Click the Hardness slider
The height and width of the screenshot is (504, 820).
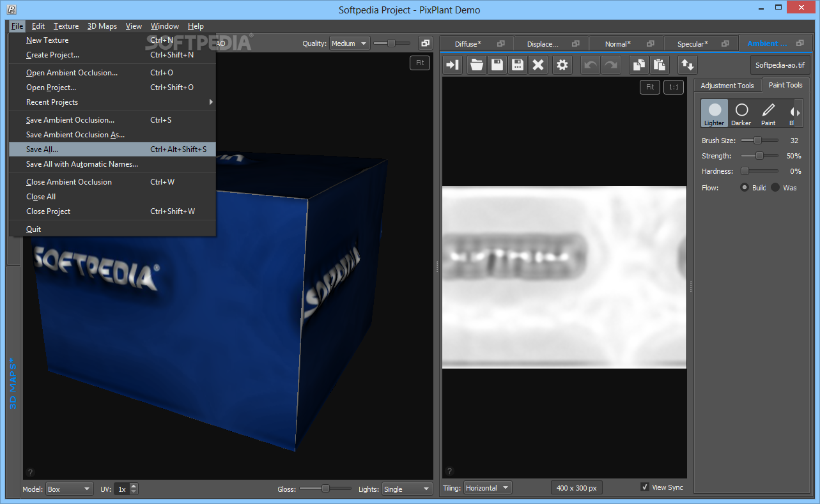[x=759, y=171]
